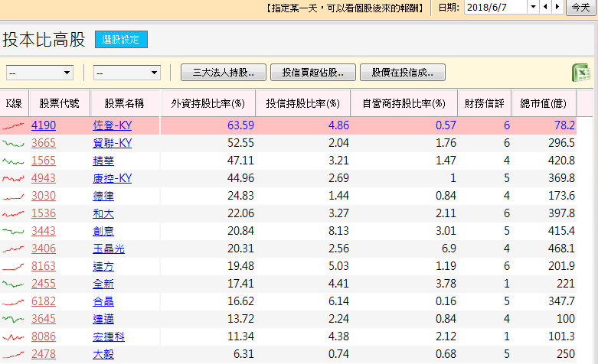Go to the previous date using left arrow
The height and width of the screenshot is (364, 598).
coord(544,7)
